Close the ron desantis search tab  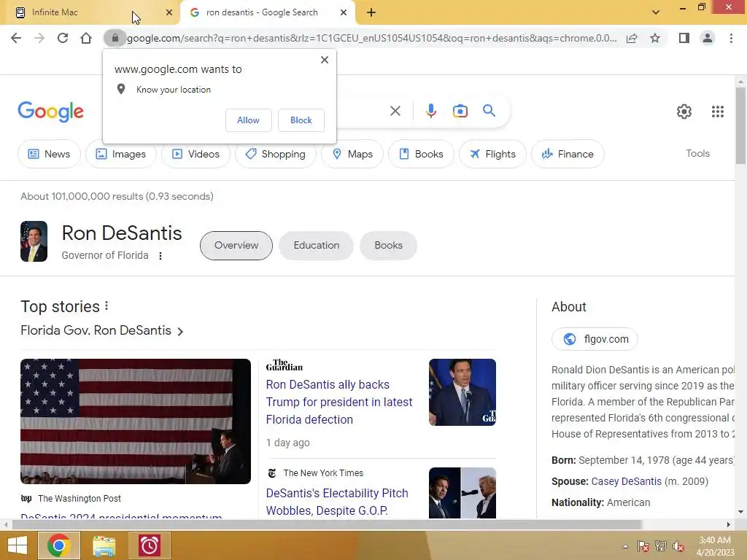point(344,12)
